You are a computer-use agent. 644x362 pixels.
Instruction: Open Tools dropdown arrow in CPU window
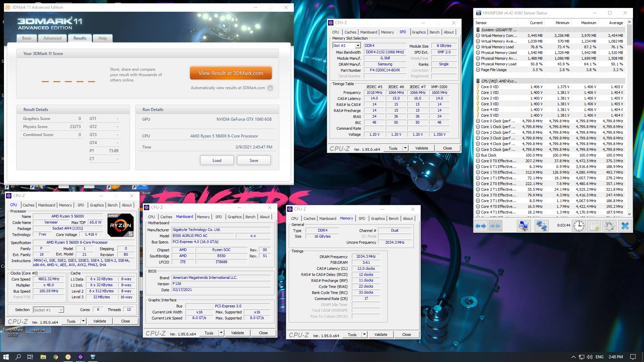tap(83, 321)
